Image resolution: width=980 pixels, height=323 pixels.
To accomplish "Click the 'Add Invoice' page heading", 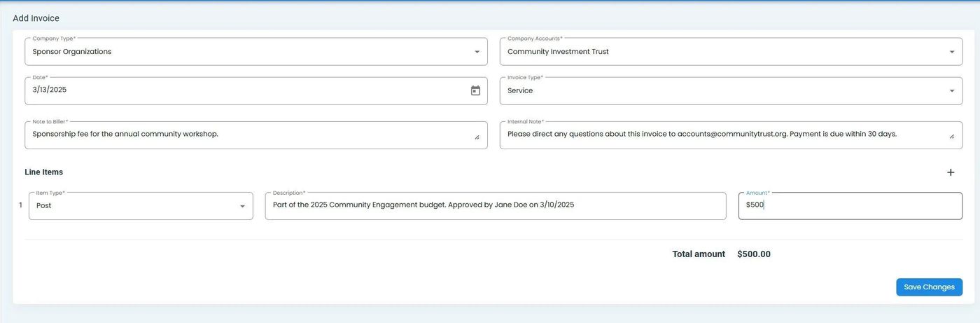I will (36, 18).
